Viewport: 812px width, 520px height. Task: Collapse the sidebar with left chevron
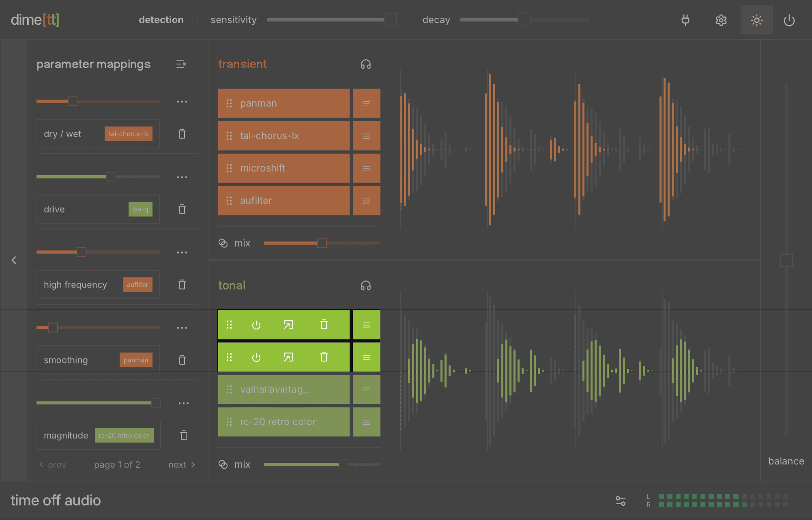14,260
